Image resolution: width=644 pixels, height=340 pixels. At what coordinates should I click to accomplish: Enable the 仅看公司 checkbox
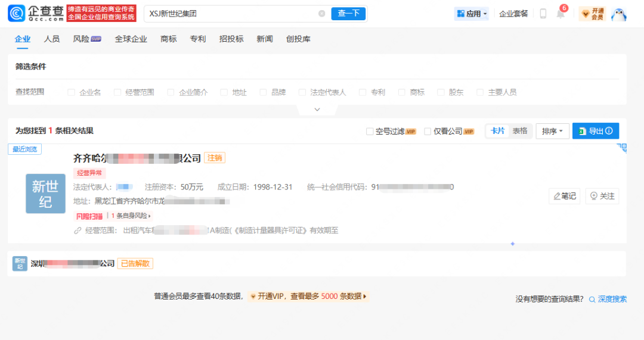[428, 131]
